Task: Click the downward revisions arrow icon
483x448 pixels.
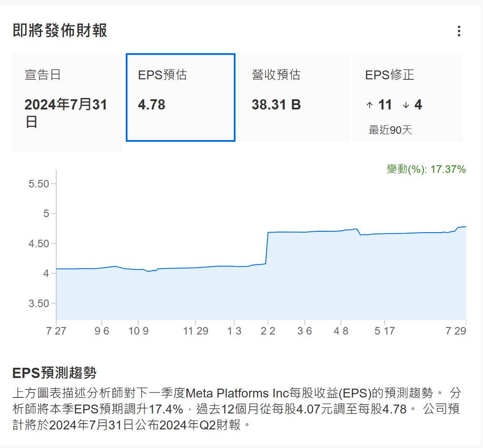Action: (x=406, y=105)
